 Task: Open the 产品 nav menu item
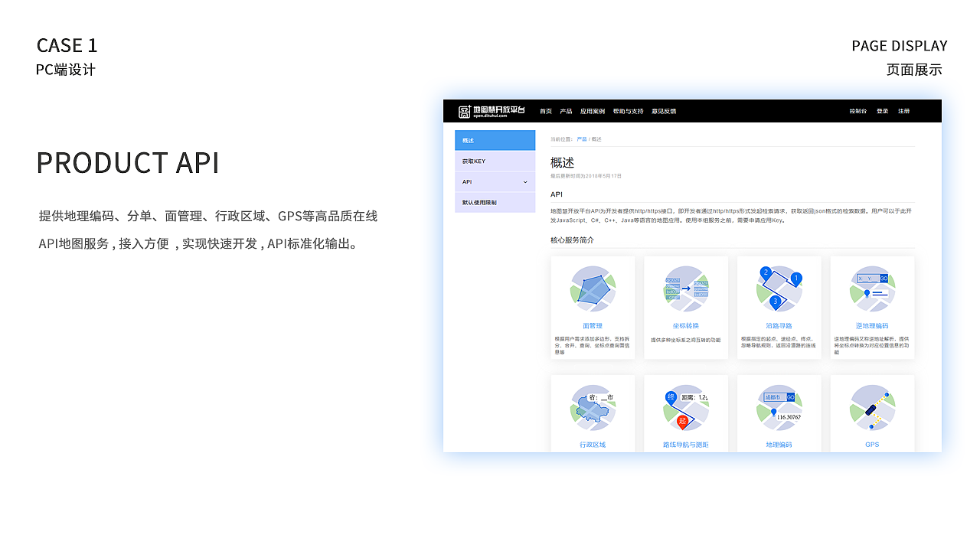pyautogui.click(x=566, y=112)
